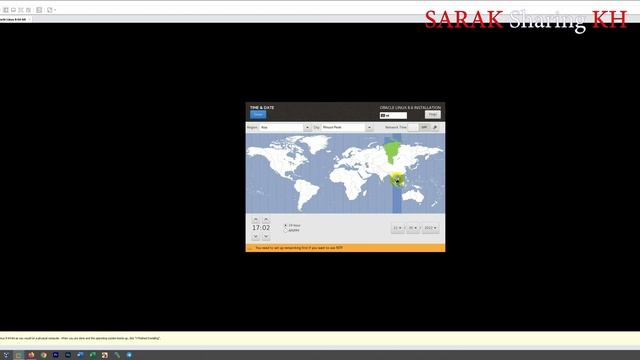Open Chrome from the taskbar

point(43,355)
